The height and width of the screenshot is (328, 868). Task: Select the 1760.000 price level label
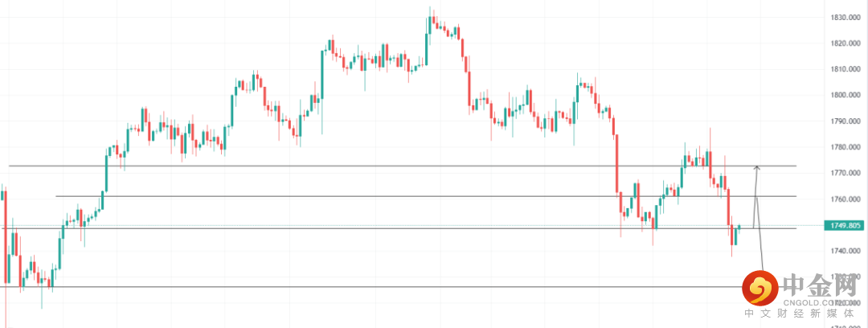[x=843, y=199]
